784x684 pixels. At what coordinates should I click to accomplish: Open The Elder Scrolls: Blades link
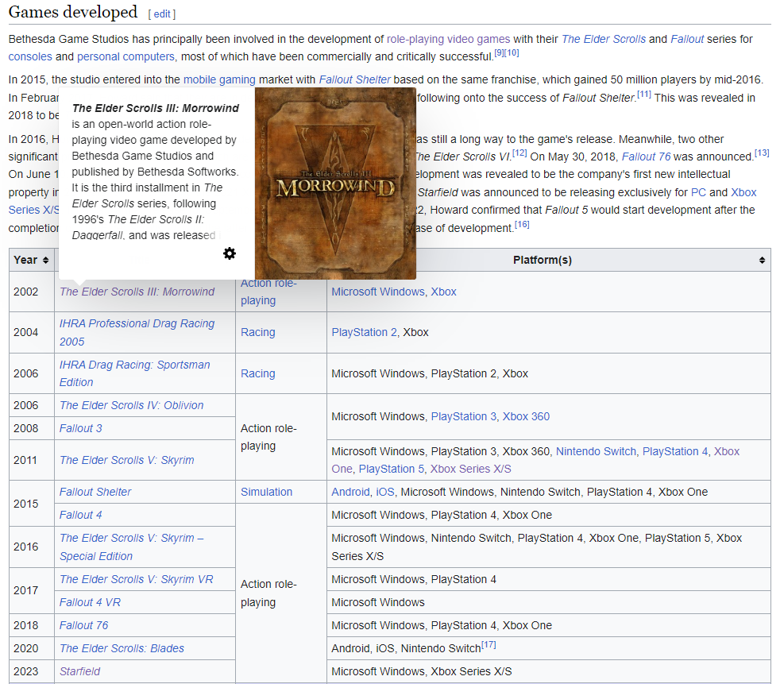[x=122, y=648]
